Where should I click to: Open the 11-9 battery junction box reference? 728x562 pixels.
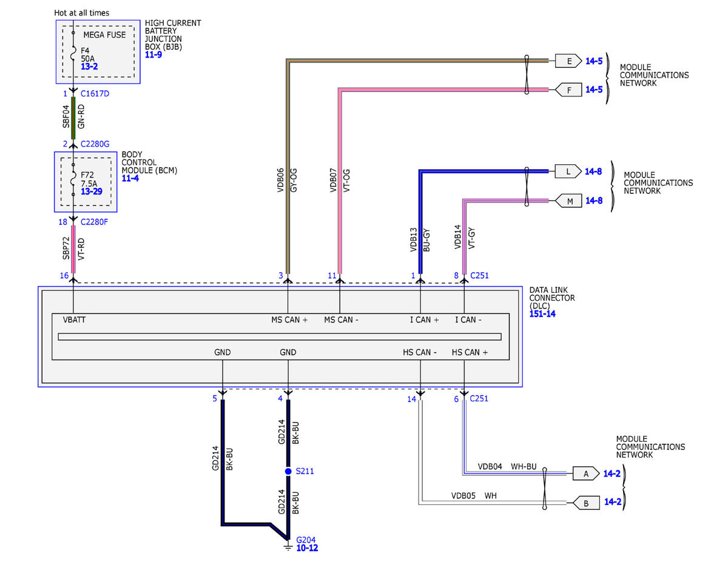153,55
